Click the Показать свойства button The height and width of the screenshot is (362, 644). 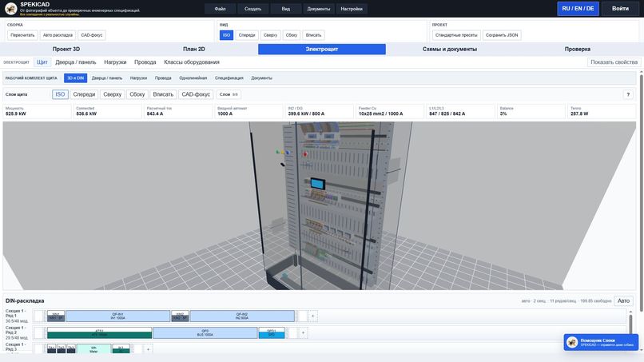[x=614, y=62]
